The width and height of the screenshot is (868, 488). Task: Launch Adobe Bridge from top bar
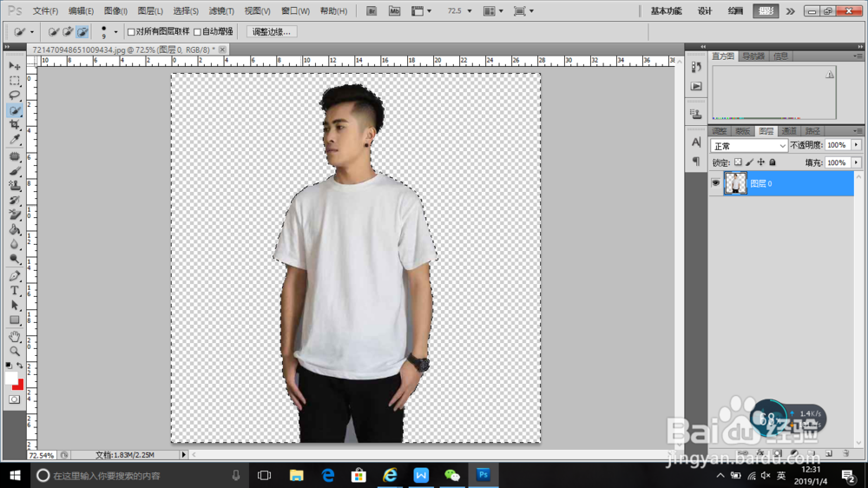pyautogui.click(x=372, y=11)
